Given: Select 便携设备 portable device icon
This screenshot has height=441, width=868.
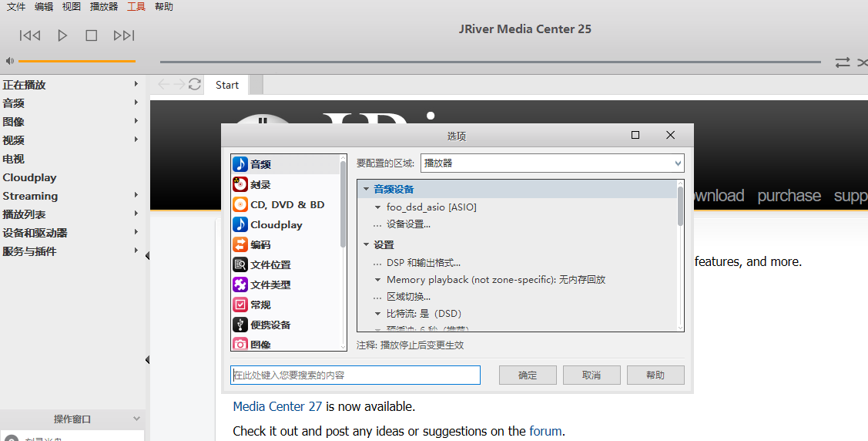Looking at the screenshot, I should pyautogui.click(x=240, y=325).
